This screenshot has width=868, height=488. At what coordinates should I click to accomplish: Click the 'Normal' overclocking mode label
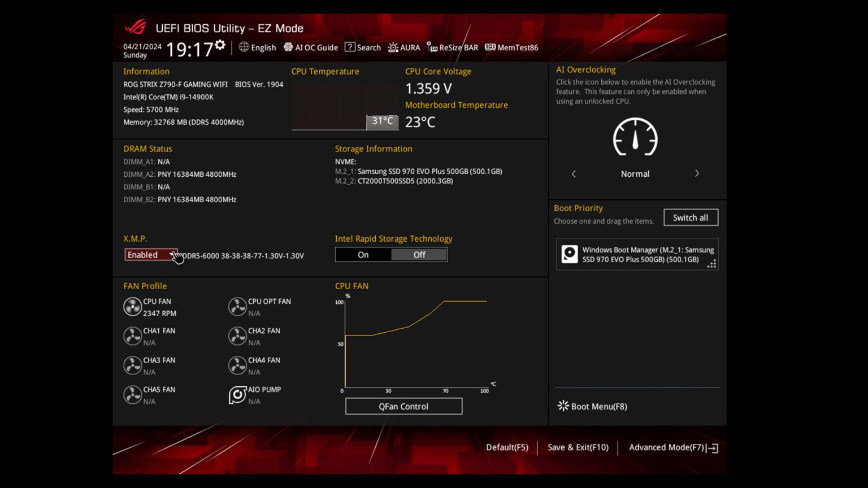[635, 174]
